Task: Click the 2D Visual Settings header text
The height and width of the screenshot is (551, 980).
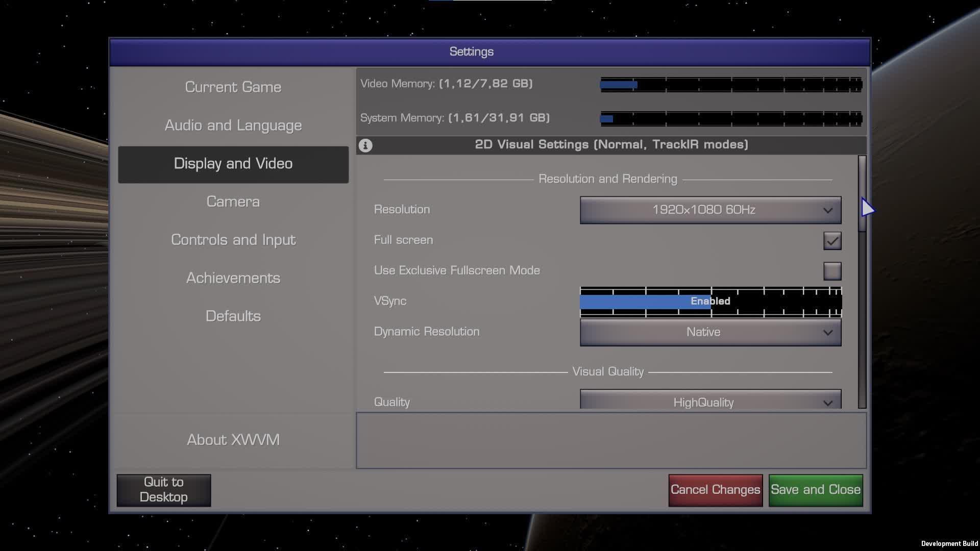Action: [x=611, y=145]
